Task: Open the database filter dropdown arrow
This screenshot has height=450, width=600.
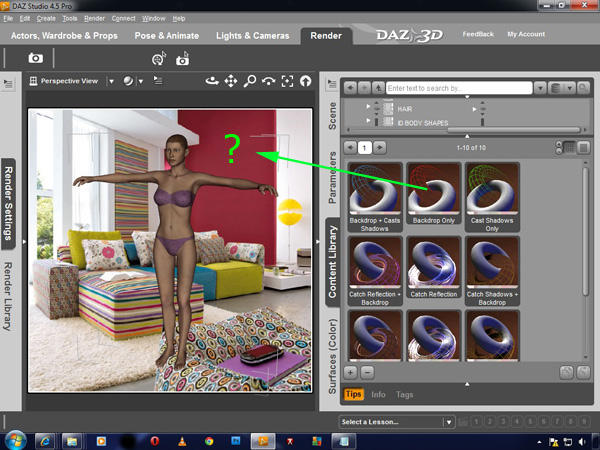Action: (570, 88)
